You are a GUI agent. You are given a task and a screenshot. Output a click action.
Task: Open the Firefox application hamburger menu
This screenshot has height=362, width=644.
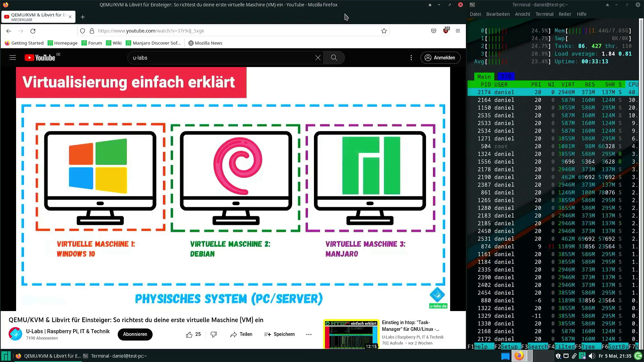[458, 31]
